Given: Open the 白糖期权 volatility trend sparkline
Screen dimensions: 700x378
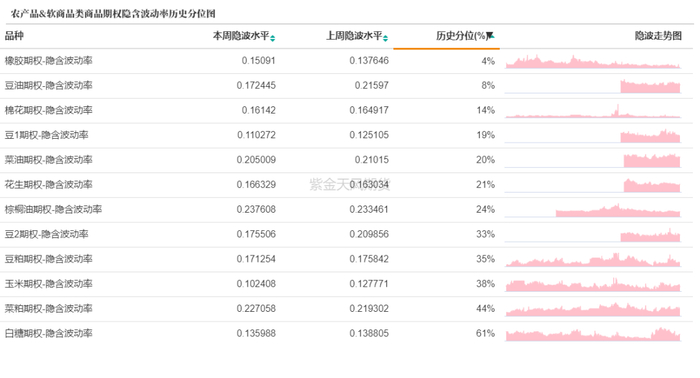Looking at the screenshot, I should tap(593, 334).
